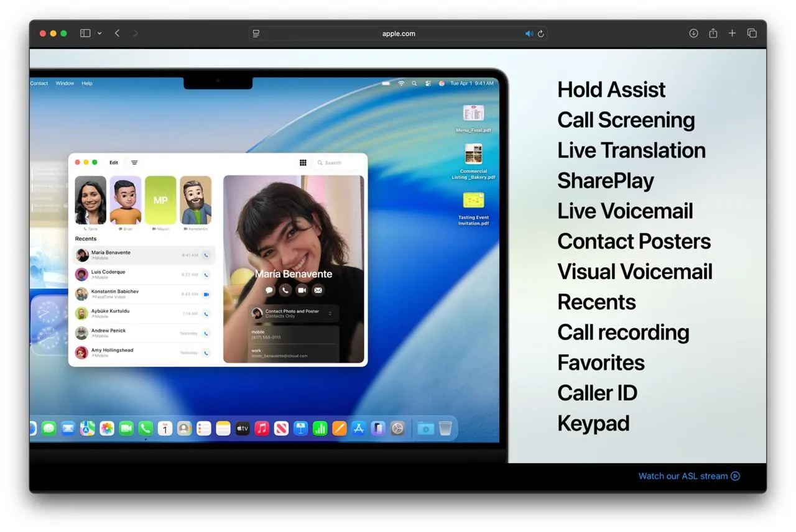Click the Search field in the Phone app
Screen dimensions: 796x532
click(x=337, y=163)
